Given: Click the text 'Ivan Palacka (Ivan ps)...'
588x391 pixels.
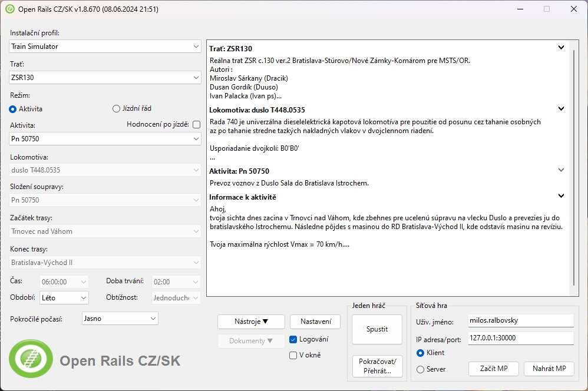Looking at the screenshot, I should [246, 96].
